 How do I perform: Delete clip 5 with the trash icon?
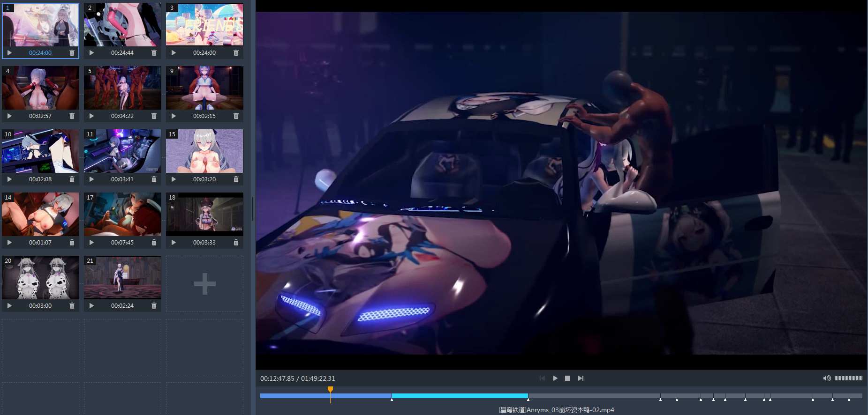[154, 116]
